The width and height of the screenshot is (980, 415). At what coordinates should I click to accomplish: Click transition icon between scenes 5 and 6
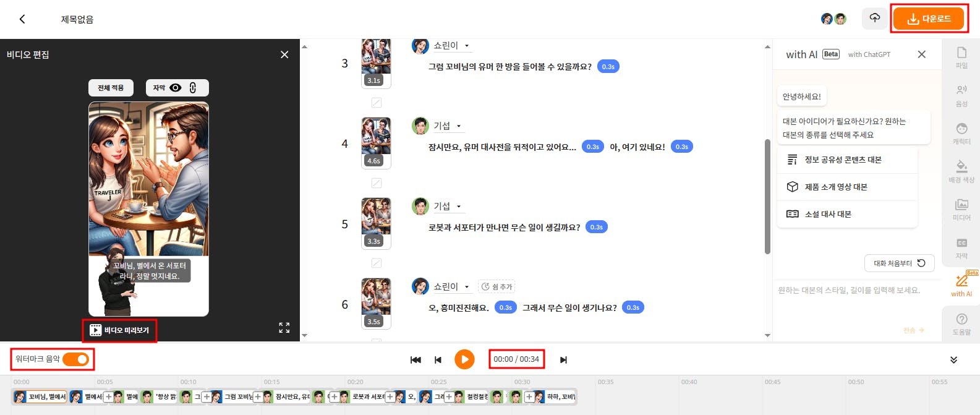[377, 263]
